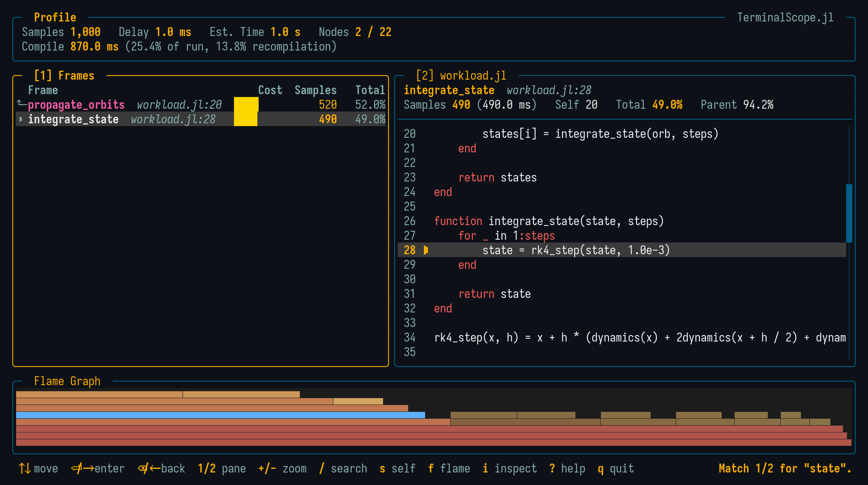Open the Flame Graph panel title
The width and height of the screenshot is (868, 485).
coord(67,381)
